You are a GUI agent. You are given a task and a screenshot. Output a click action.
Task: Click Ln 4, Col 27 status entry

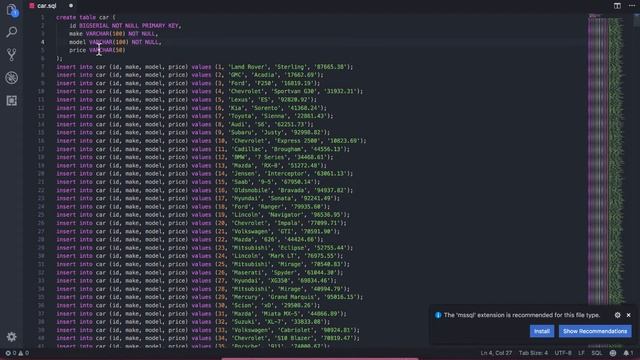tap(496, 353)
